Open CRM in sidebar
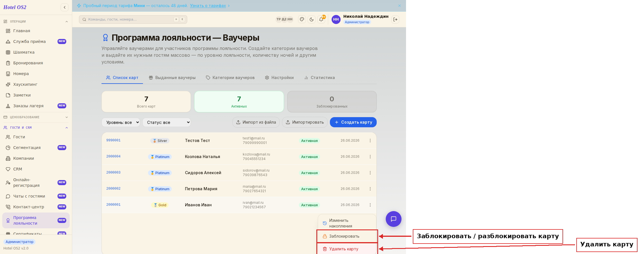This screenshot has width=644, height=254. coord(36,169)
